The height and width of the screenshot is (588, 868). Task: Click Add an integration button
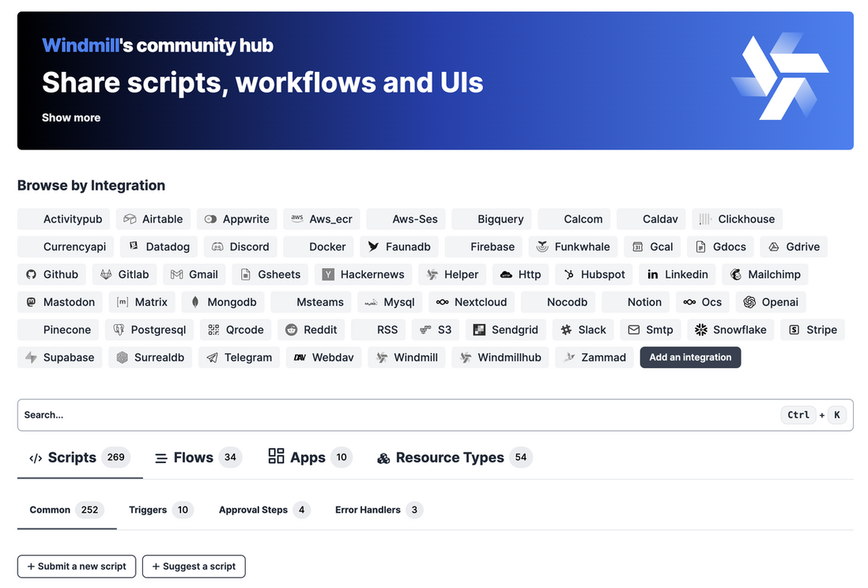click(x=690, y=358)
